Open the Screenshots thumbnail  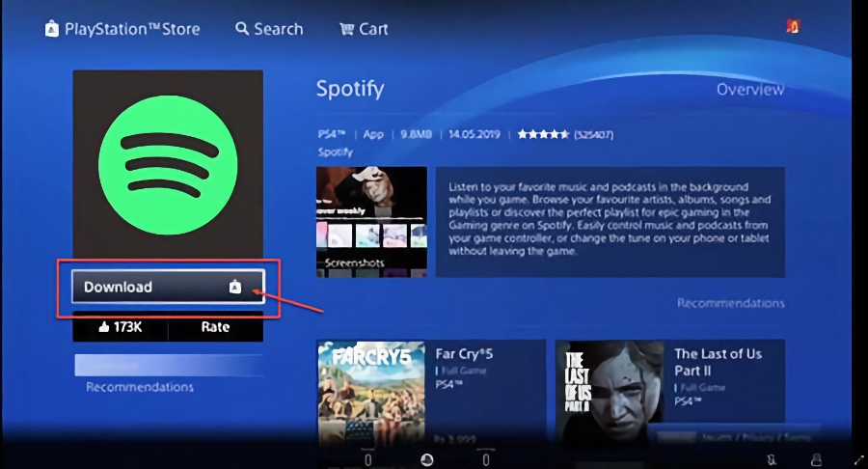371,222
